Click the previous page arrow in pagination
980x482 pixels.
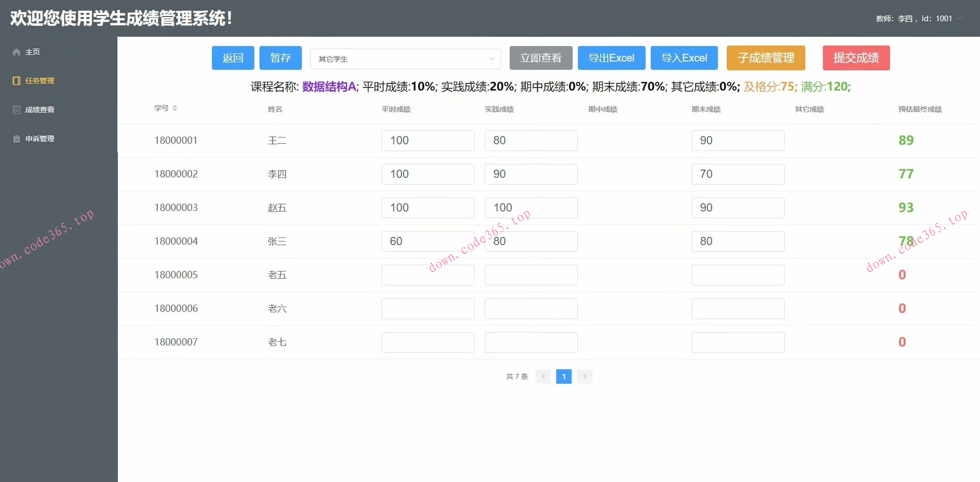[x=543, y=376]
